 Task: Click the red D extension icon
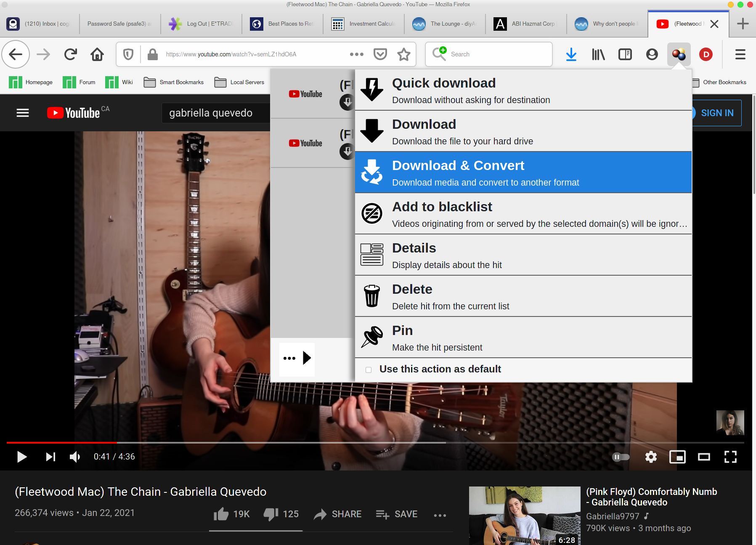[x=706, y=54]
